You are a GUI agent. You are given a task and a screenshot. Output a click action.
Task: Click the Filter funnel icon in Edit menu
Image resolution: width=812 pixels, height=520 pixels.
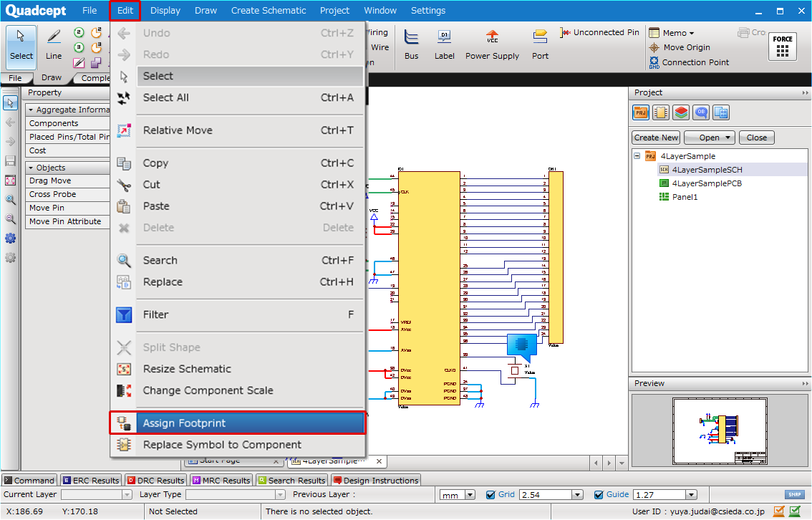point(124,314)
